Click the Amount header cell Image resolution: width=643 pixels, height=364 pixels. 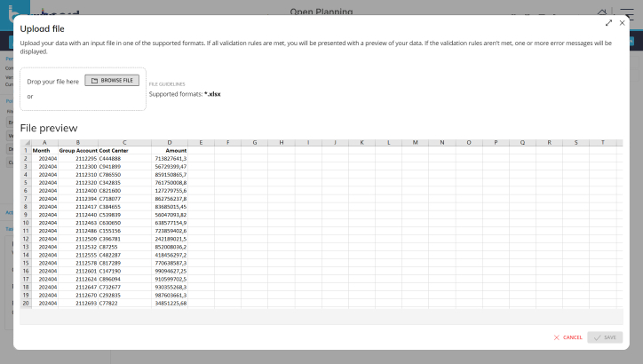click(175, 150)
